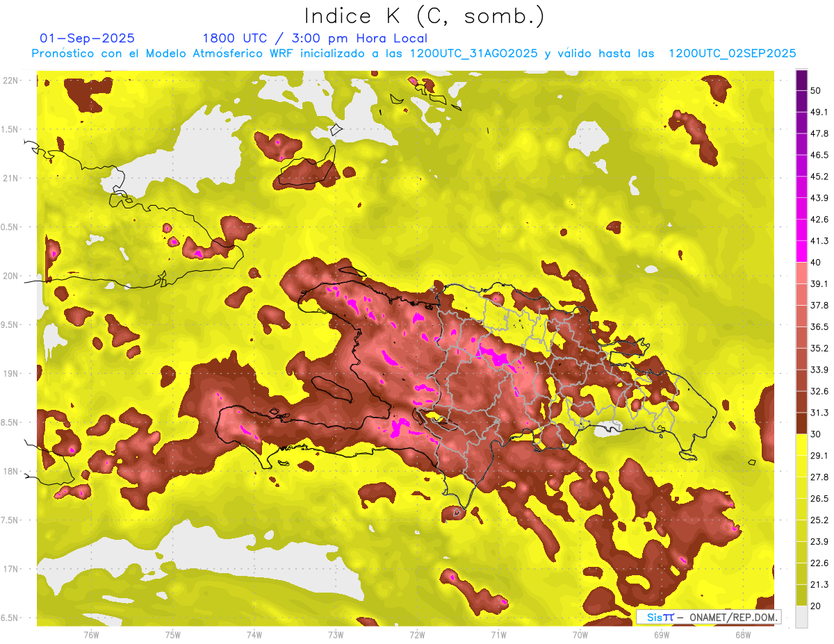Pick the bright yellow colorbar segment between 29.1 and 30
834x644 pixels.
(x=801, y=445)
